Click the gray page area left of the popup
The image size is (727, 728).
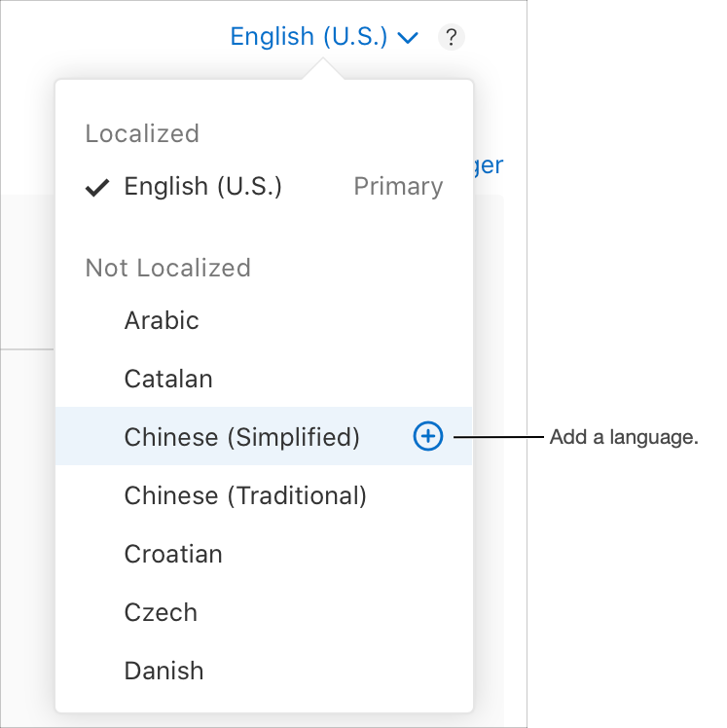(x=27, y=273)
